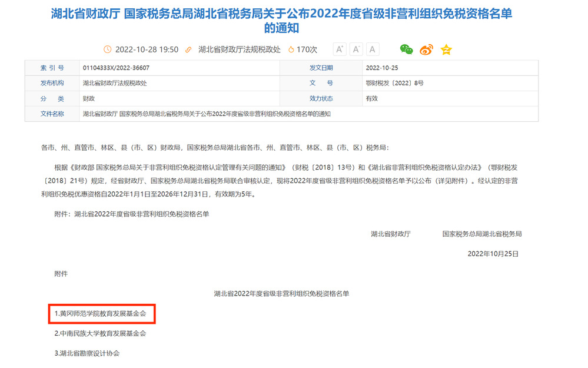
Task: Select list item 湖北省勘察设计协会
Action: (87, 353)
